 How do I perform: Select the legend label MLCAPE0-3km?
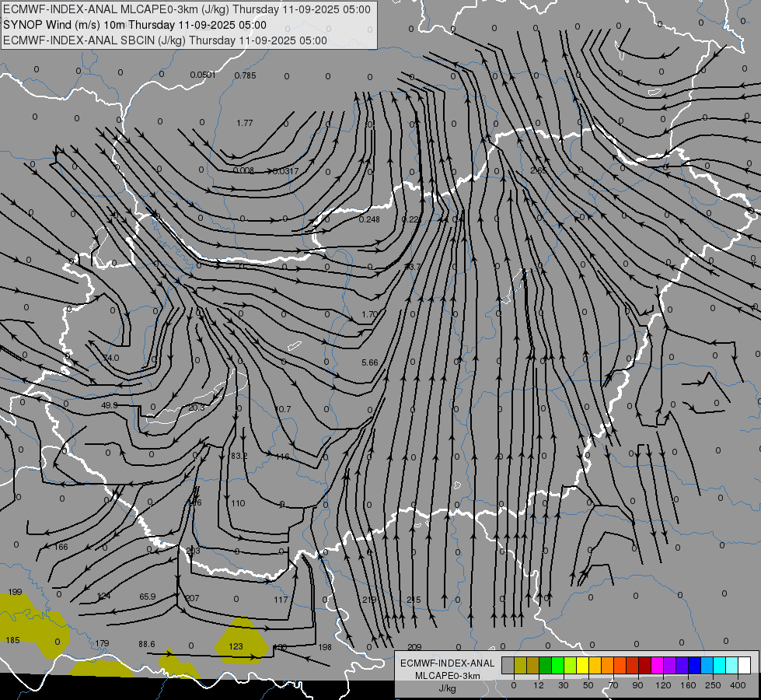point(448,676)
